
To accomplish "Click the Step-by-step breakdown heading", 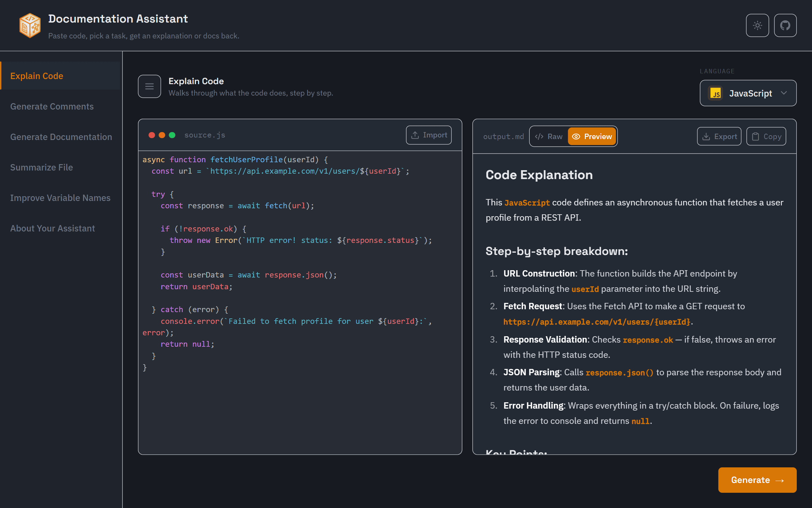I will click(557, 251).
